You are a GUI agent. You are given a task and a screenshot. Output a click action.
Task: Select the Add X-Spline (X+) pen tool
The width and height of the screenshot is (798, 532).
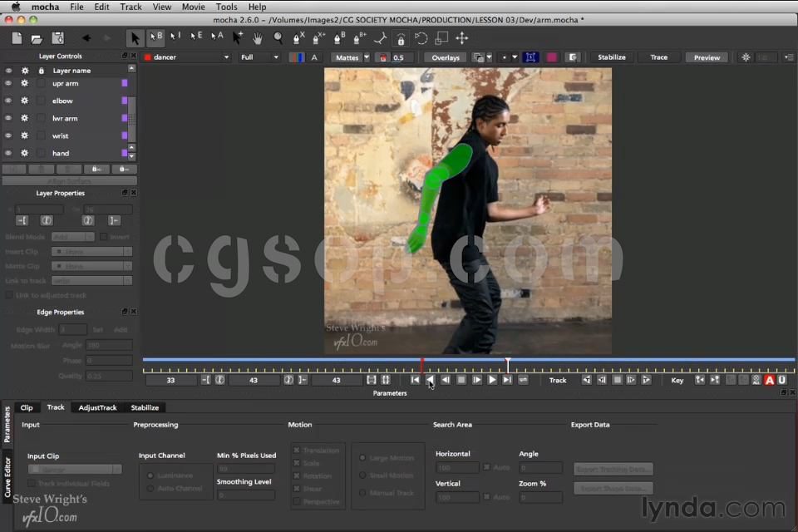[319, 37]
